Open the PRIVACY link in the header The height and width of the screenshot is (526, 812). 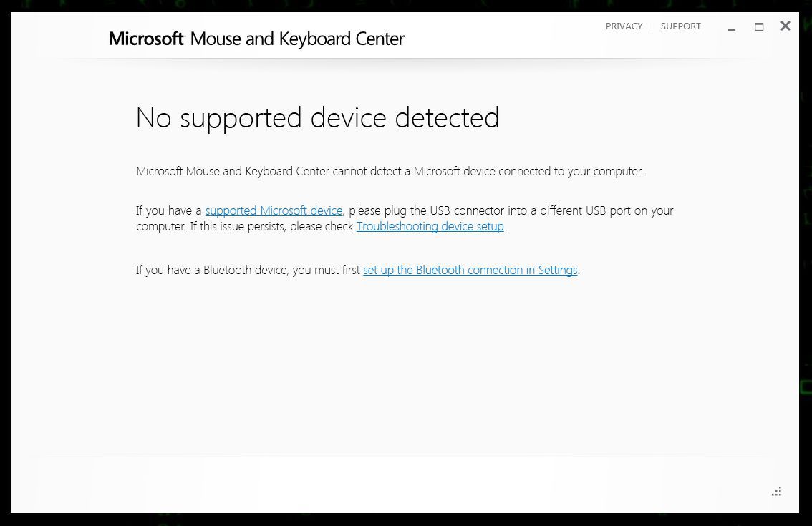624,26
